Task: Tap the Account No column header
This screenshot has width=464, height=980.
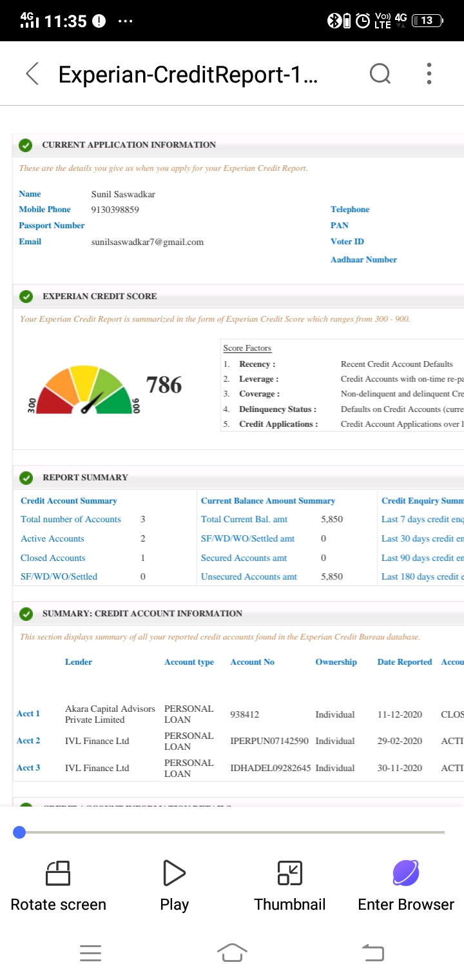Action: pyautogui.click(x=253, y=662)
